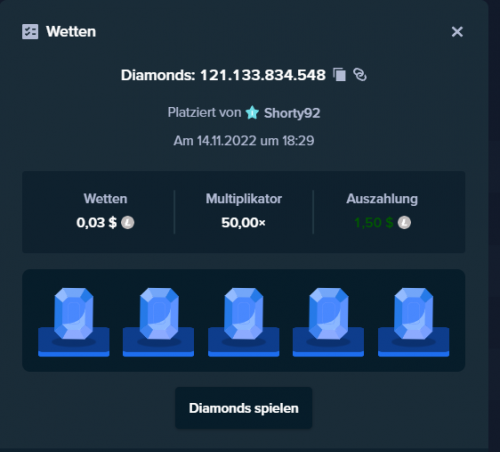Select the last blue diamond

tap(414, 314)
